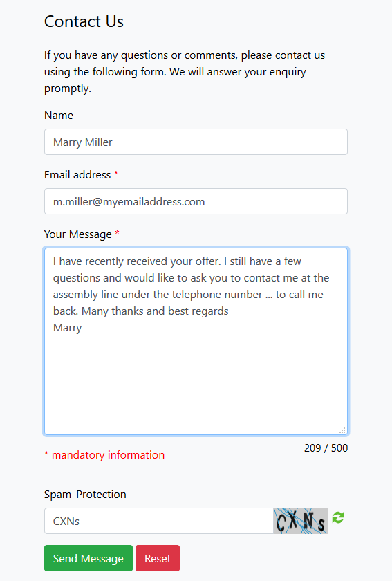Click the red asterisk beside Your Message
Viewport: 392px width, 581px height.
[117, 232]
